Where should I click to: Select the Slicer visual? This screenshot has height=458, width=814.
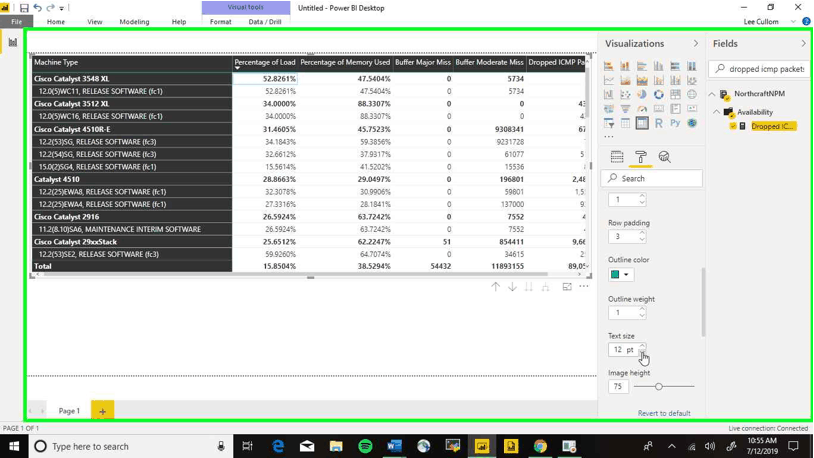click(608, 123)
